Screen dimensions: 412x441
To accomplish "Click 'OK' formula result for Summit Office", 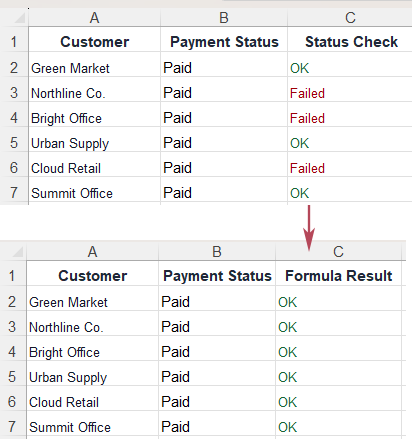I will (338, 423).
